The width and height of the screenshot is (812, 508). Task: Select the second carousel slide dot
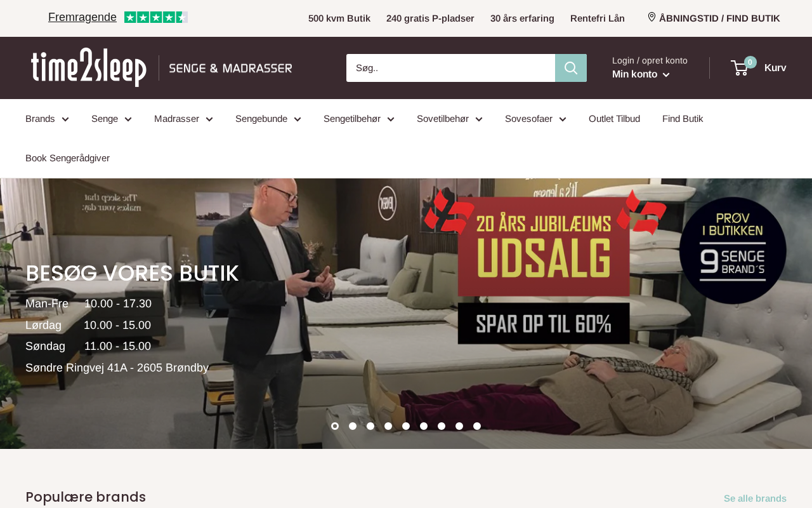353,426
